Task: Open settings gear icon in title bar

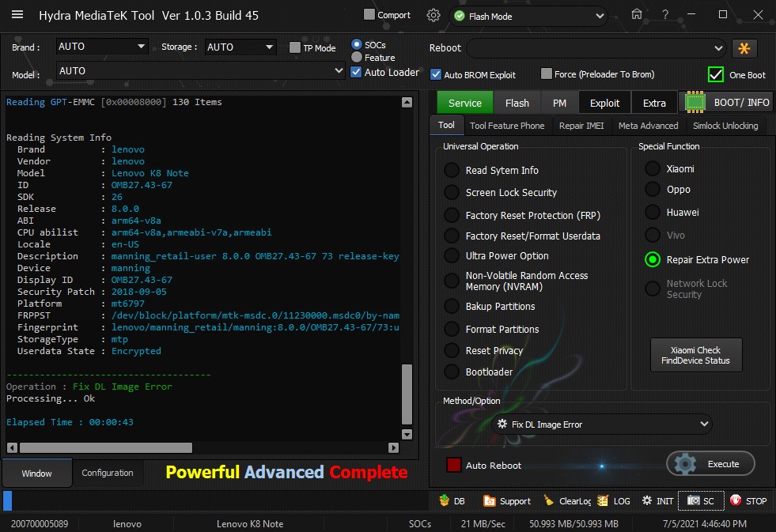Action: tap(433, 15)
